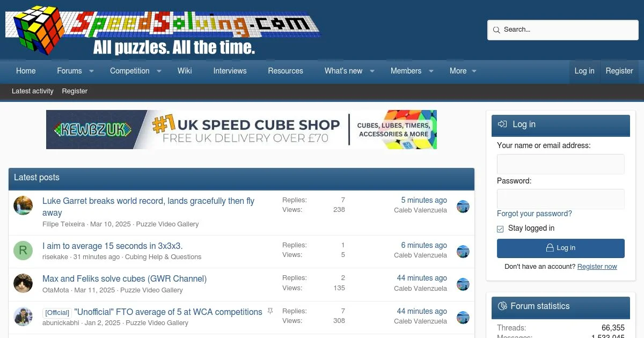644x338 pixels.
Task: Expand the Competition dropdown arrow
Action: click(x=159, y=71)
